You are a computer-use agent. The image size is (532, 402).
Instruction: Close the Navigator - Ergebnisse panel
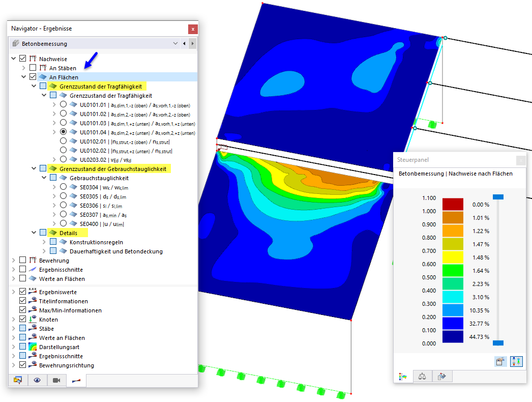pyautogui.click(x=193, y=29)
